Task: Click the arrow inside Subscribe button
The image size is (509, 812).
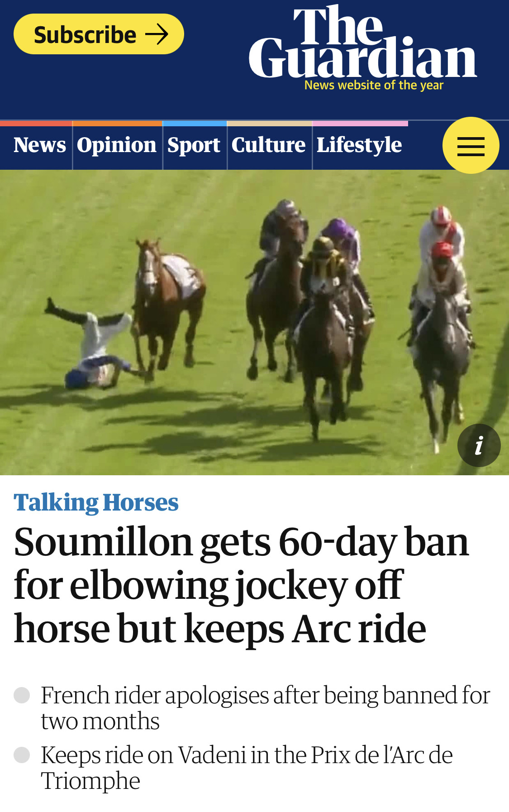Action: click(x=157, y=34)
